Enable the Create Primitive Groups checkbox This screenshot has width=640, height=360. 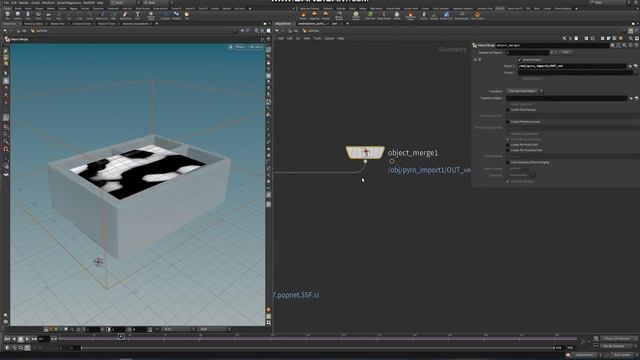[x=508, y=122]
